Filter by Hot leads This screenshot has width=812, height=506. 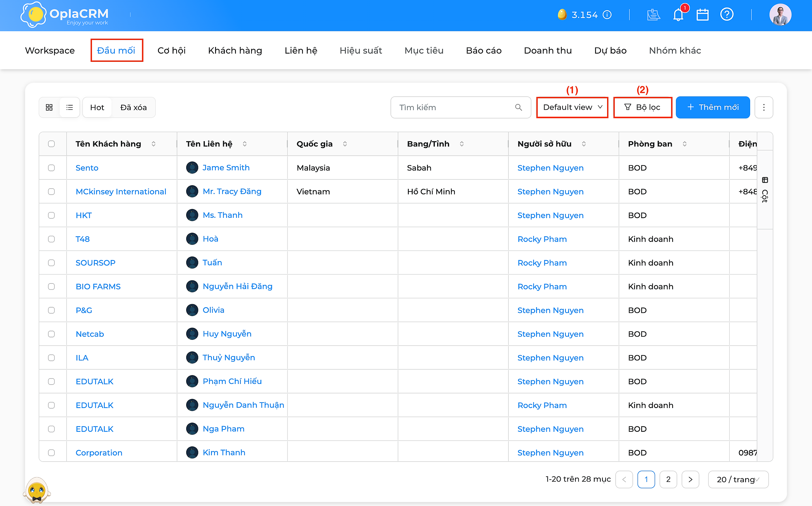pyautogui.click(x=97, y=107)
